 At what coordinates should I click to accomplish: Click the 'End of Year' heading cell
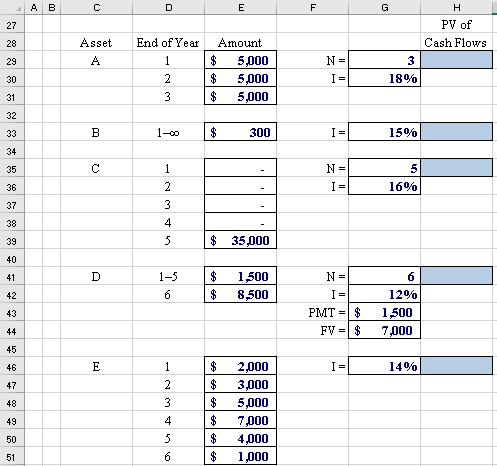click(169, 42)
